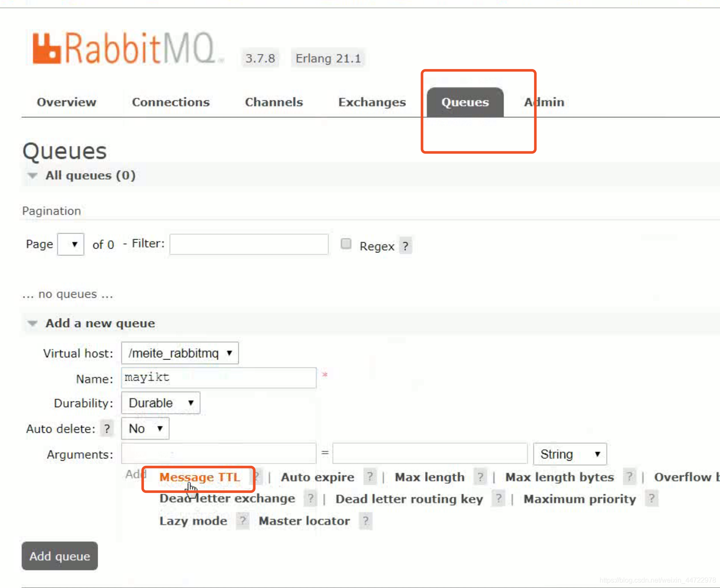Add the Max length bytes argument
Viewport: 720px width, 588px height.
tap(560, 477)
